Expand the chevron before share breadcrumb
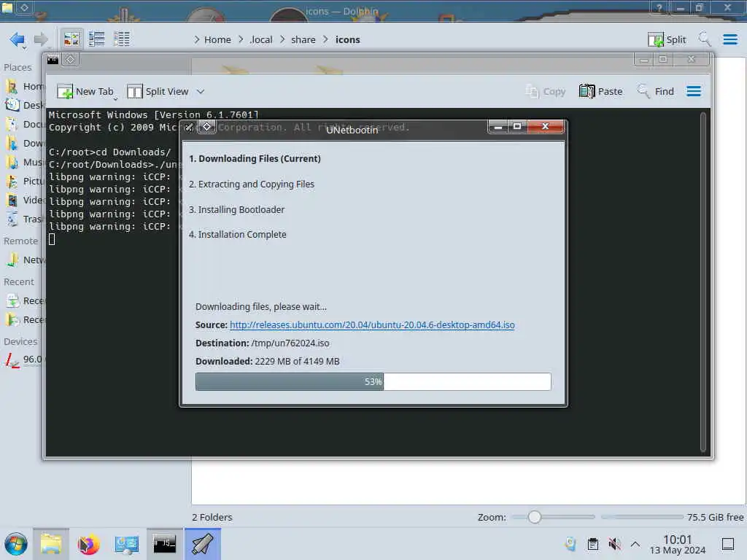 [x=282, y=39]
